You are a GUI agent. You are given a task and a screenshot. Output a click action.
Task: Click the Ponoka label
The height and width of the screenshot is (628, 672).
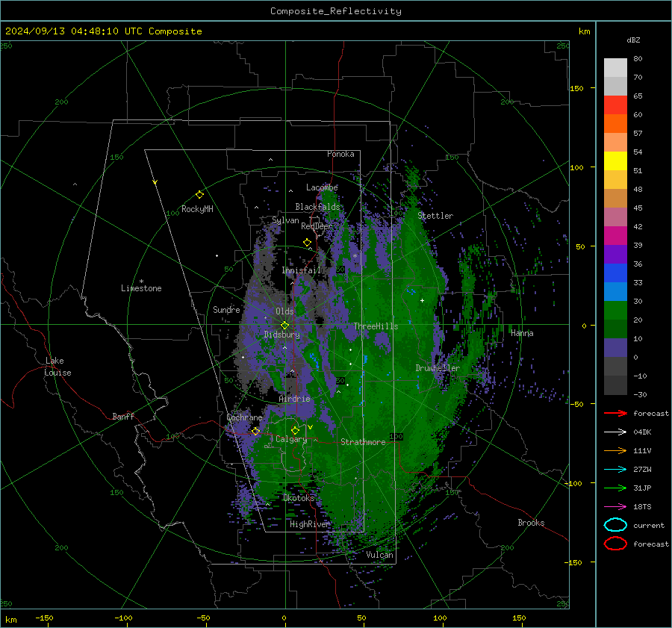tap(340, 154)
